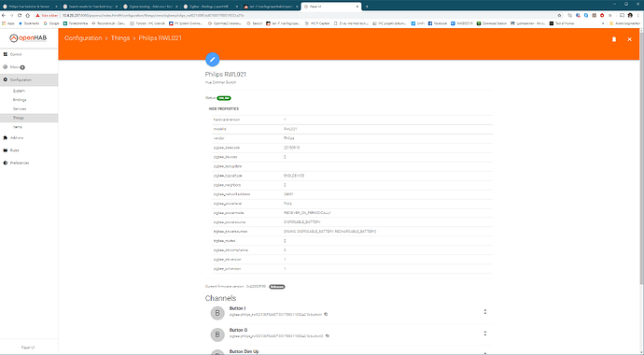
Task: Click the browser Home icon
Action: tap(27, 15)
